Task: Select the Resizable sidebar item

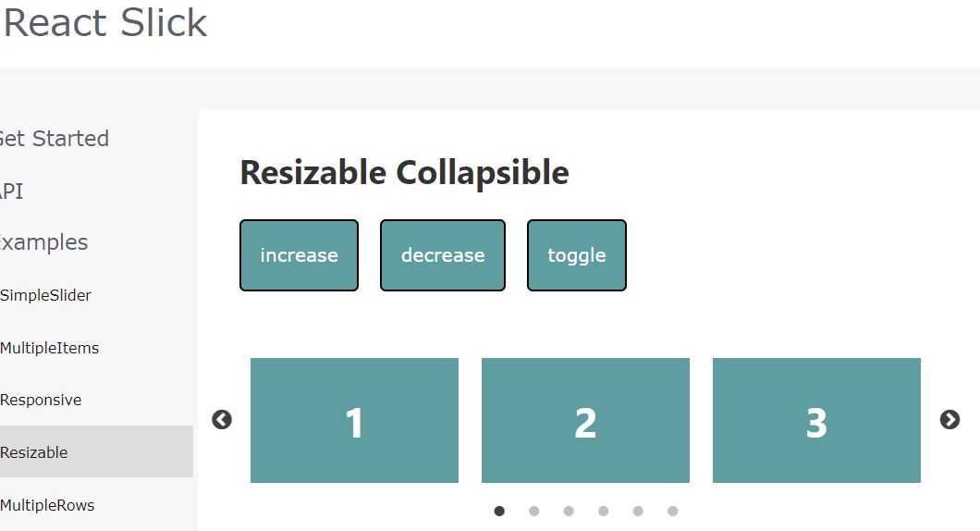Action: [x=96, y=451]
